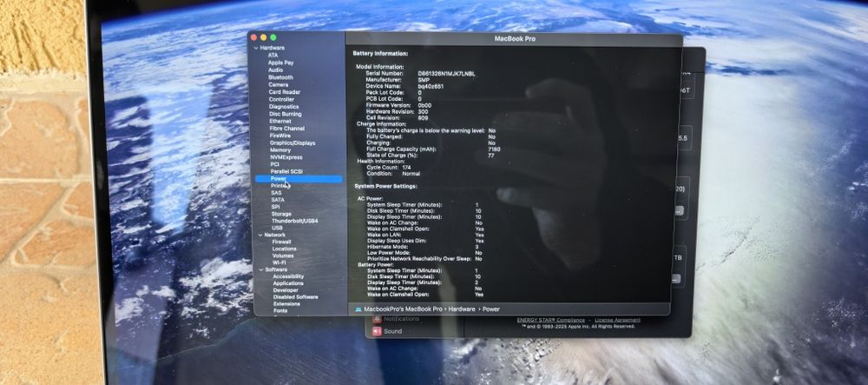
Task: Select SATA in the sidebar
Action: [x=278, y=199]
